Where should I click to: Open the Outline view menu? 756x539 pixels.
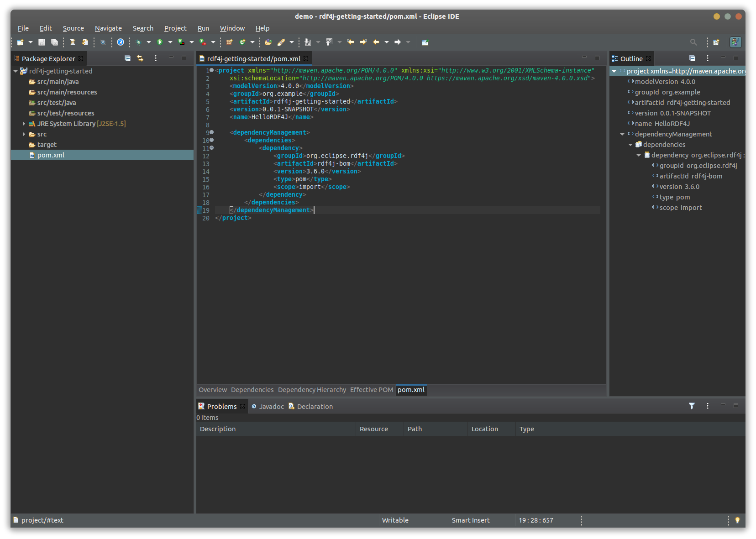coord(708,58)
